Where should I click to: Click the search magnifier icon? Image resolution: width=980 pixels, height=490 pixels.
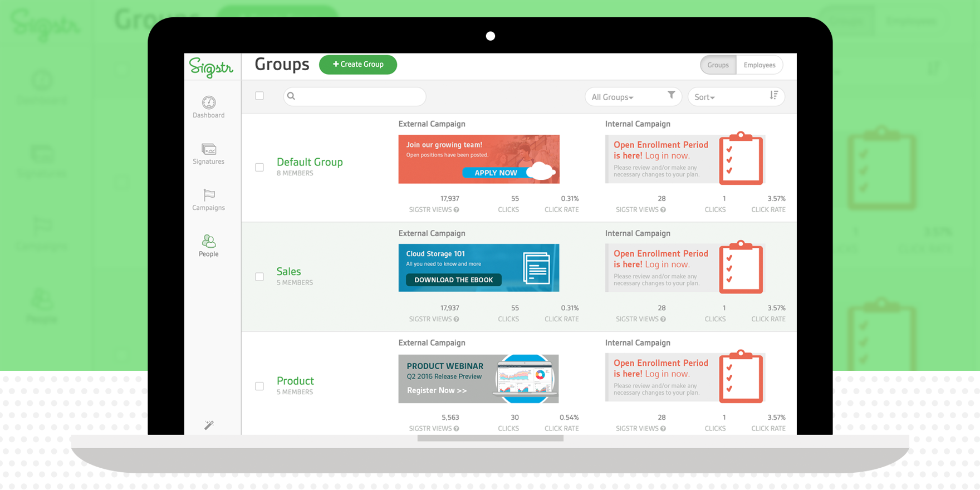[x=291, y=96]
